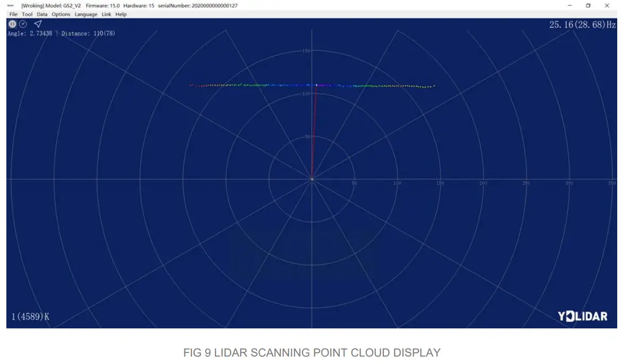Select the Tool menu

27,14
